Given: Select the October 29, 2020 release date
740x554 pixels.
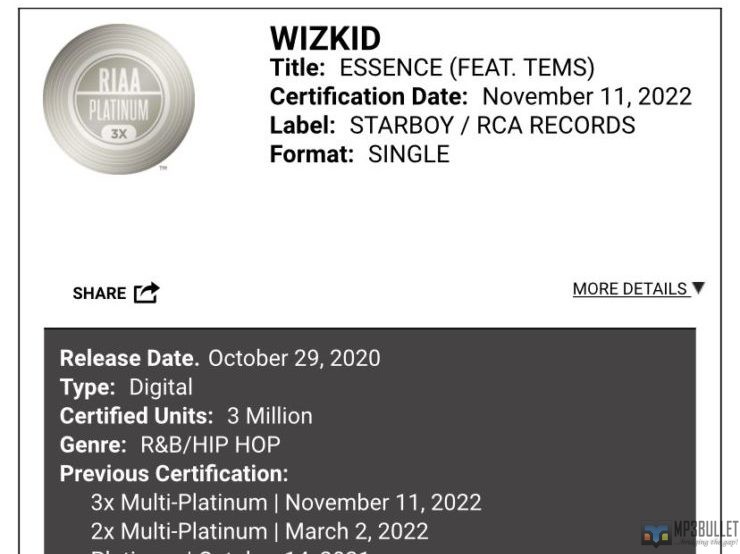Looking at the screenshot, I should click(294, 358).
